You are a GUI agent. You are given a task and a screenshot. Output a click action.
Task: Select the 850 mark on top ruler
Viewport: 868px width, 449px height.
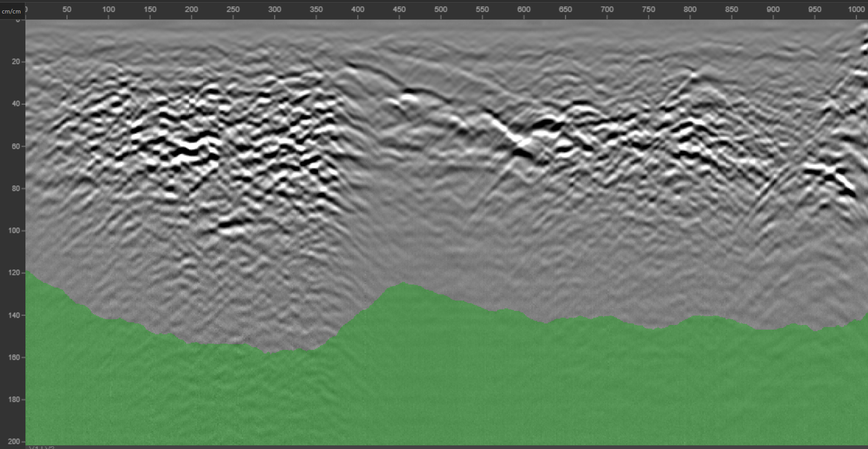pyautogui.click(x=732, y=9)
